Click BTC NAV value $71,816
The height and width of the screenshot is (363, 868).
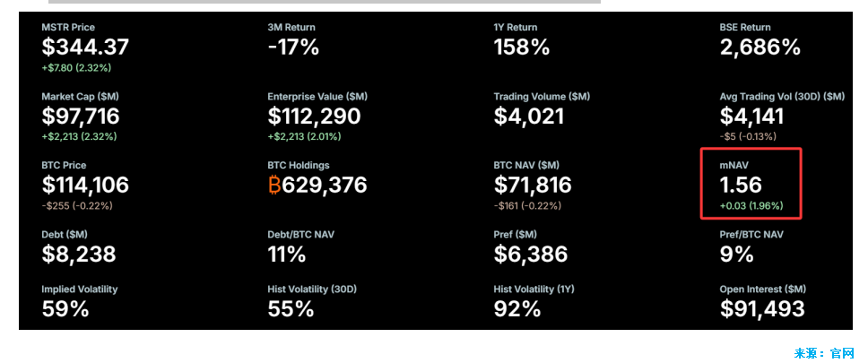pyautogui.click(x=533, y=186)
